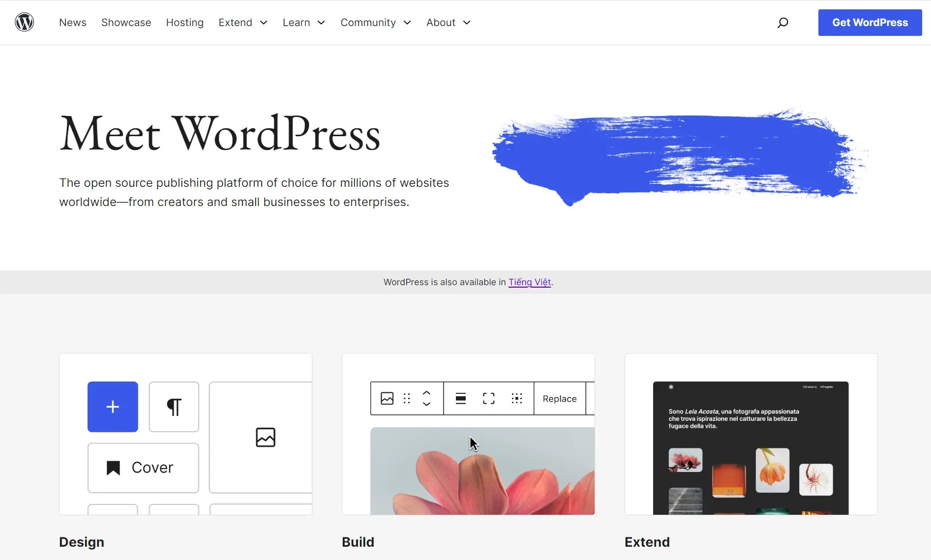Click the grid dots icon in toolbar
Image resolution: width=931 pixels, height=560 pixels.
(x=516, y=398)
